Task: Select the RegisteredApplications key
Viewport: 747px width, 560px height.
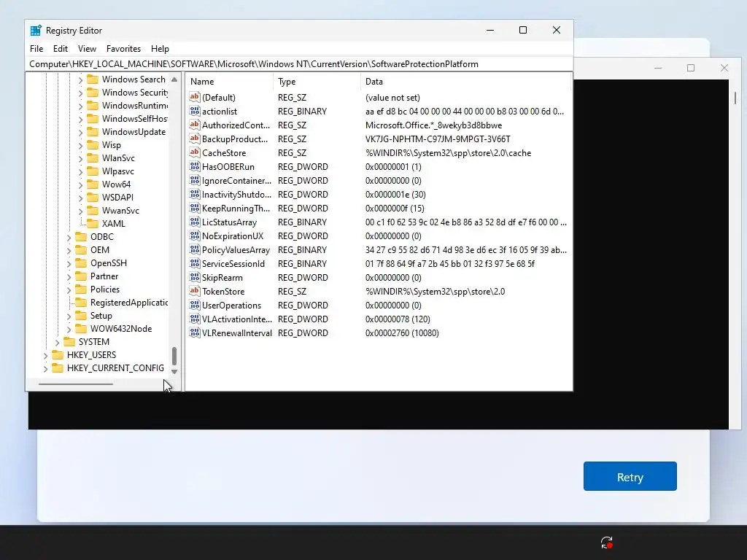Action: coord(128,303)
